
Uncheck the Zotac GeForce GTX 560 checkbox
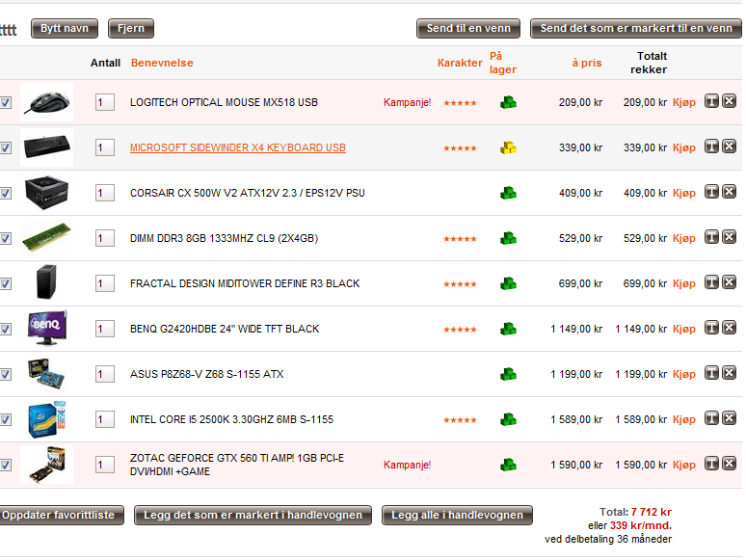coord(5,465)
